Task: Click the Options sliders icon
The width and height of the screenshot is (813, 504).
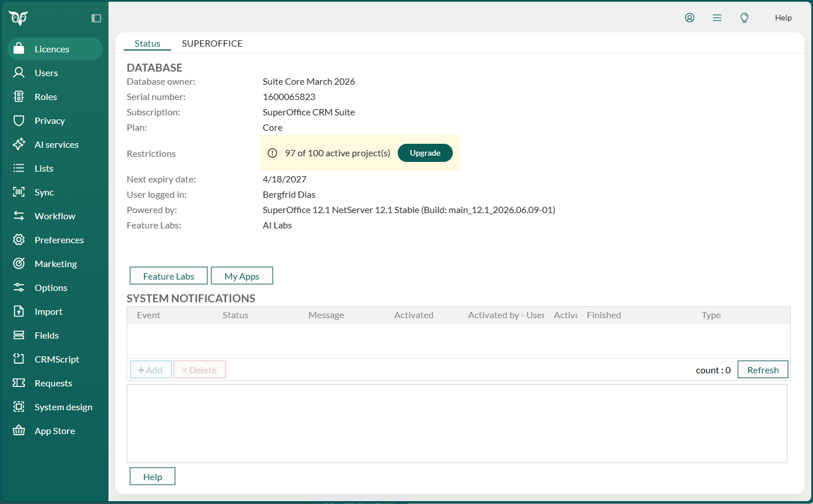Action: point(19,288)
